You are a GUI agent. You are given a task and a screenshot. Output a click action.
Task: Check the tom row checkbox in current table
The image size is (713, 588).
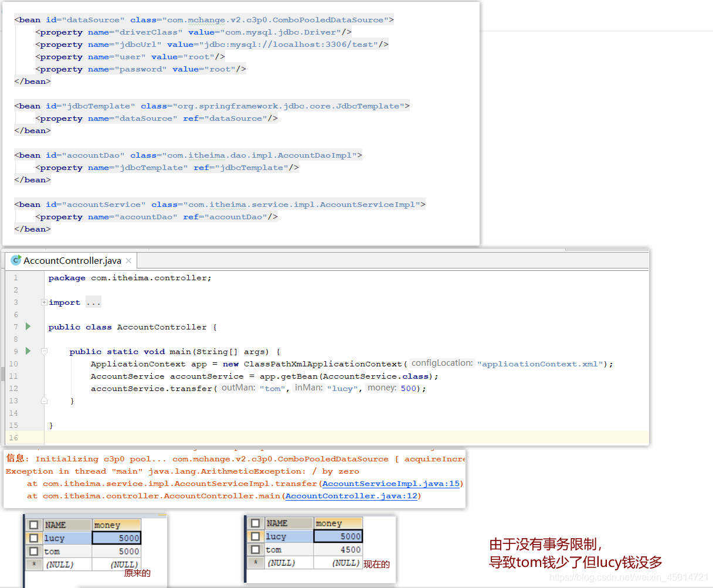[x=255, y=549]
